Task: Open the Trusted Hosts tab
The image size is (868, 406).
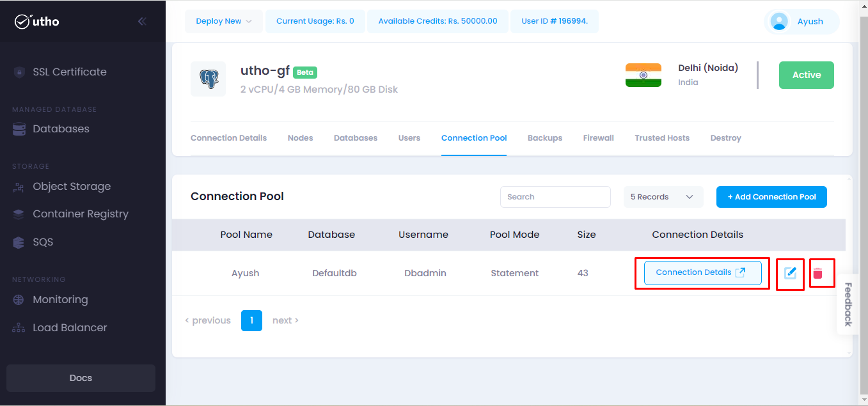Action: tap(662, 138)
